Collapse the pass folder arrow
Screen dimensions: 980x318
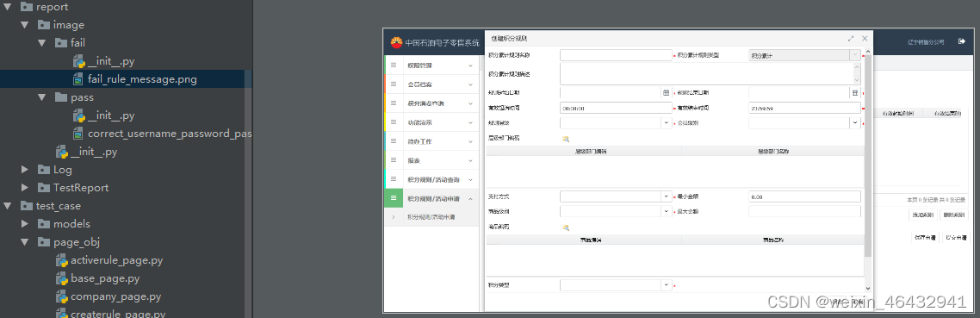pyautogui.click(x=42, y=97)
